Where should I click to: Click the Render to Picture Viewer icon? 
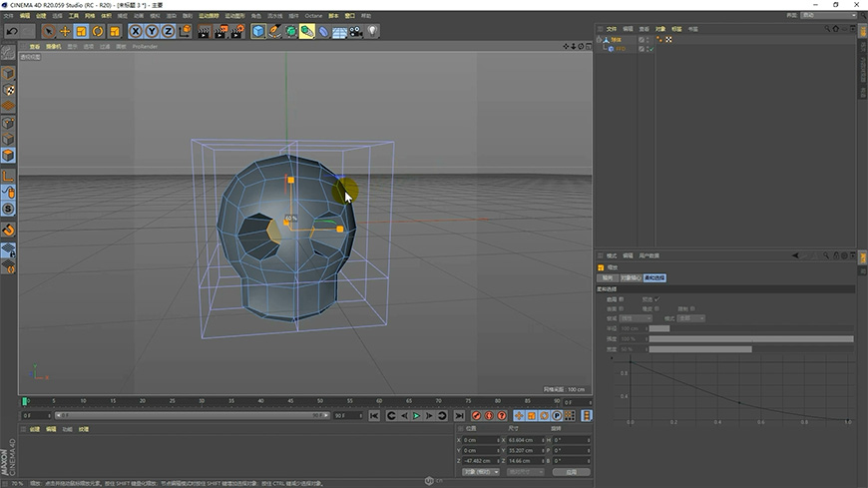220,32
